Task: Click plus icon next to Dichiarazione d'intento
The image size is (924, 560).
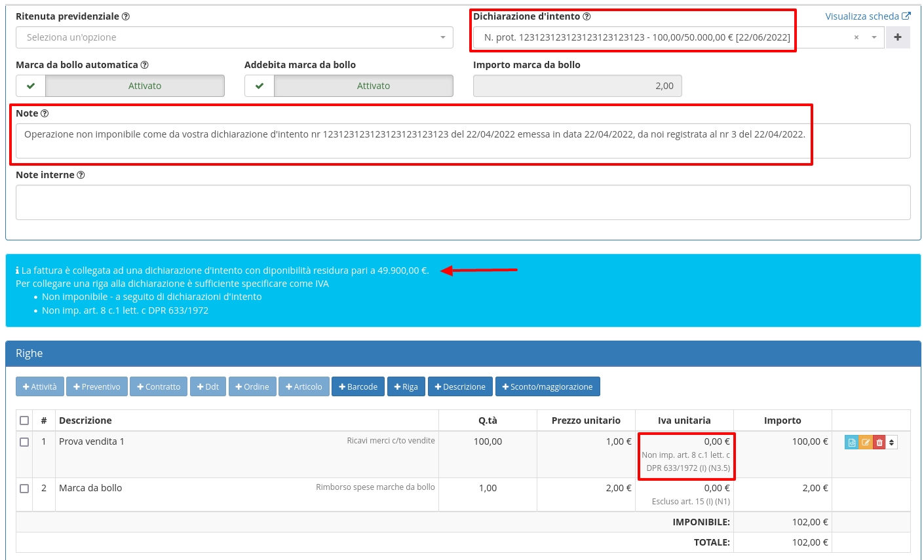Action: pos(897,37)
